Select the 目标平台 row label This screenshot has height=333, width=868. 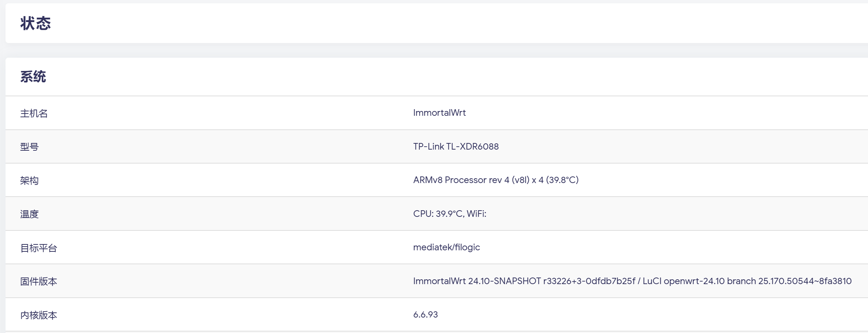point(39,248)
